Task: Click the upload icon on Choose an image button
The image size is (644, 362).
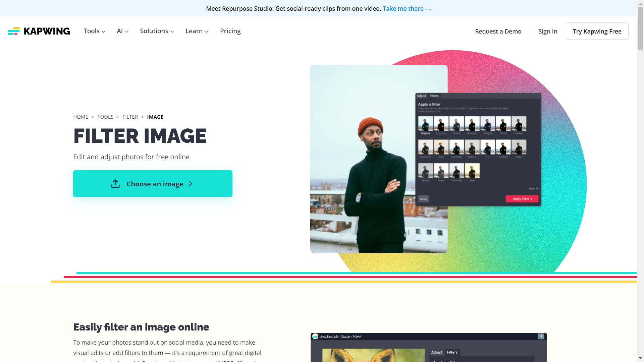Action: (x=115, y=184)
